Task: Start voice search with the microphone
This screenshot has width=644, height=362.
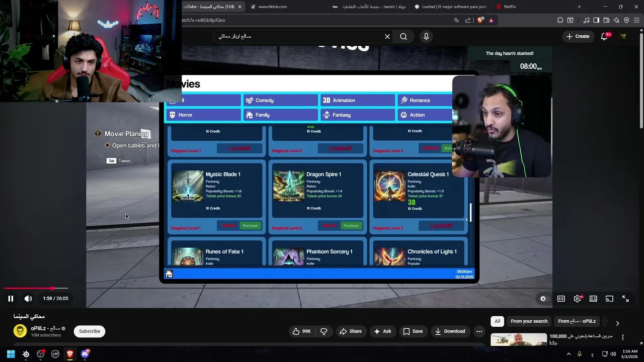Action: click(426, 36)
